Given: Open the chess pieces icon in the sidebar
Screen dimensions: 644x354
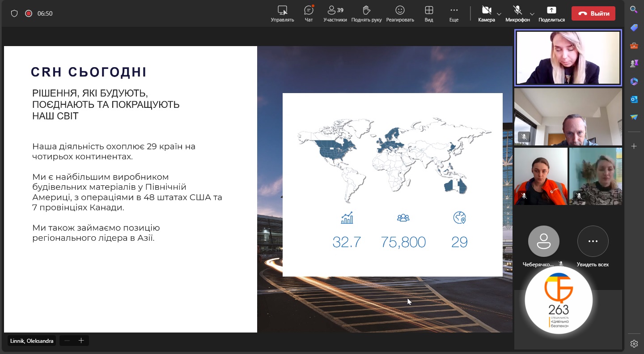Looking at the screenshot, I should coord(634,64).
